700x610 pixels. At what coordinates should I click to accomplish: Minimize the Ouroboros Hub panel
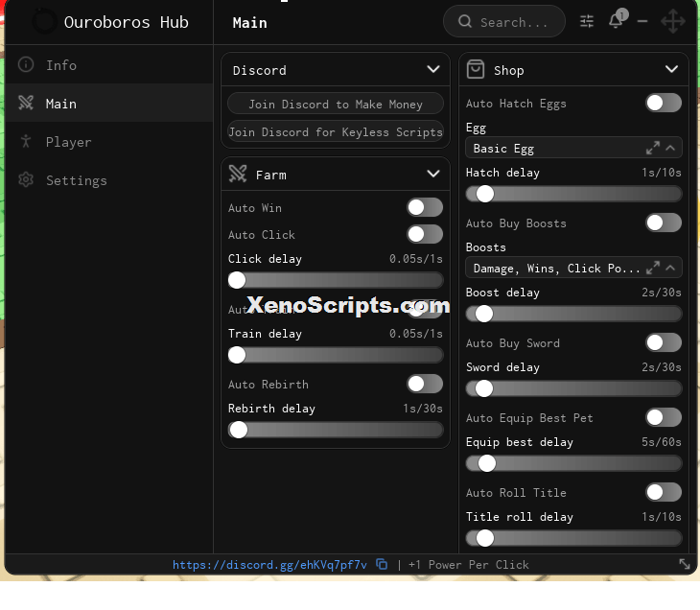[642, 21]
